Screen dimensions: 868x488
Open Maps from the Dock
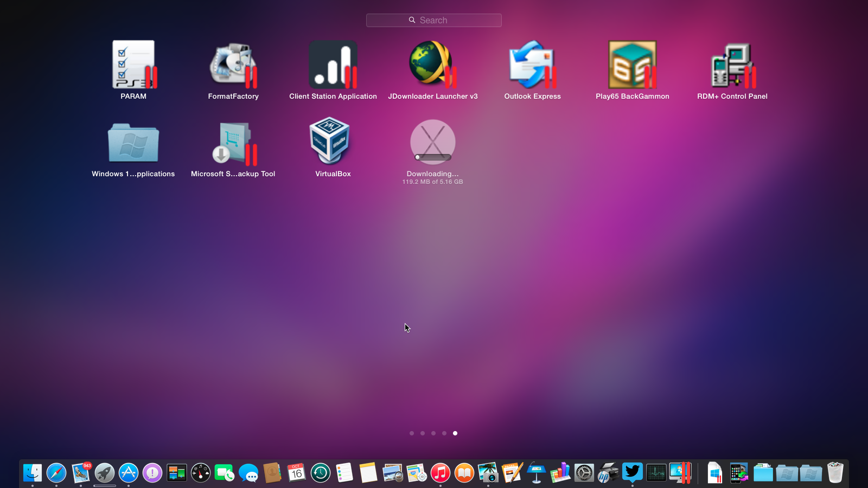(417, 473)
